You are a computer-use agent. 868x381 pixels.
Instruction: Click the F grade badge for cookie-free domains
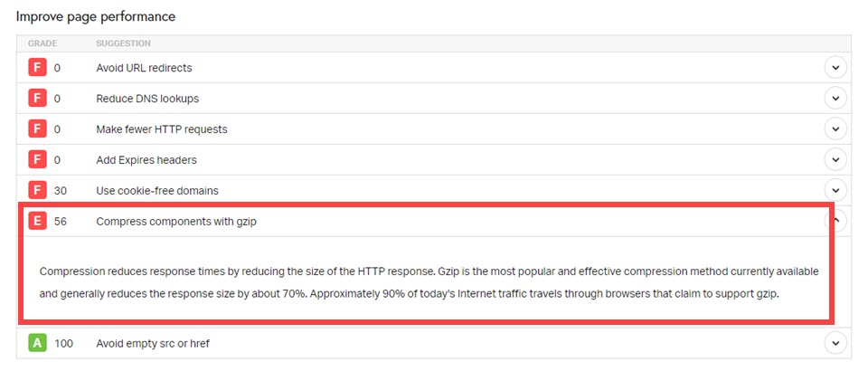[x=37, y=190]
